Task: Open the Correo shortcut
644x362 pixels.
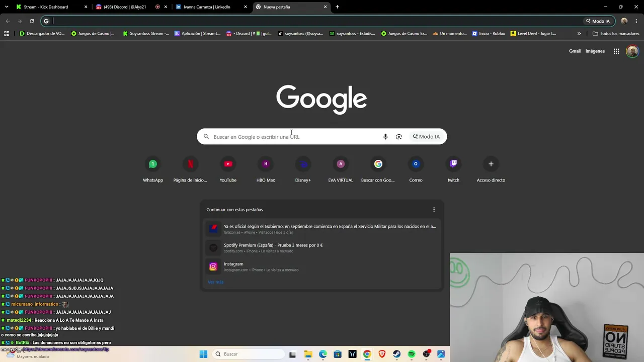Action: [416, 170]
